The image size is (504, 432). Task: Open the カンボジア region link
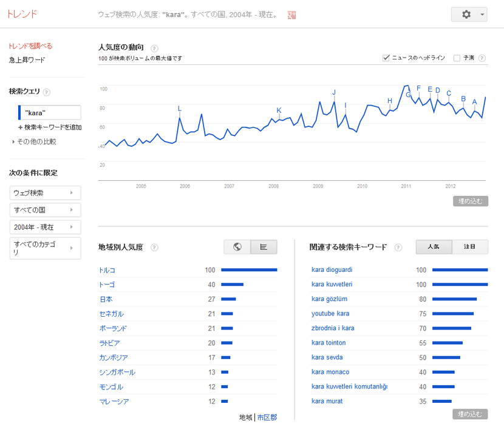[x=114, y=358]
